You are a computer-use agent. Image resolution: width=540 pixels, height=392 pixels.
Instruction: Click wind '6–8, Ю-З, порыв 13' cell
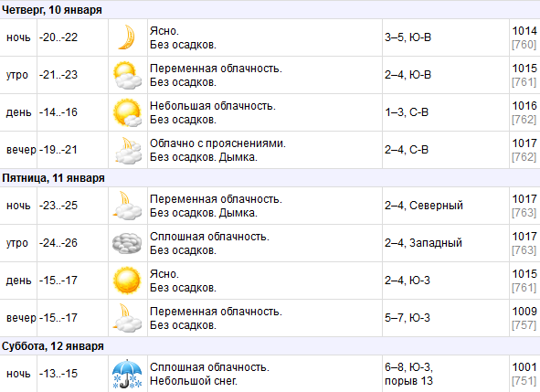point(408,374)
